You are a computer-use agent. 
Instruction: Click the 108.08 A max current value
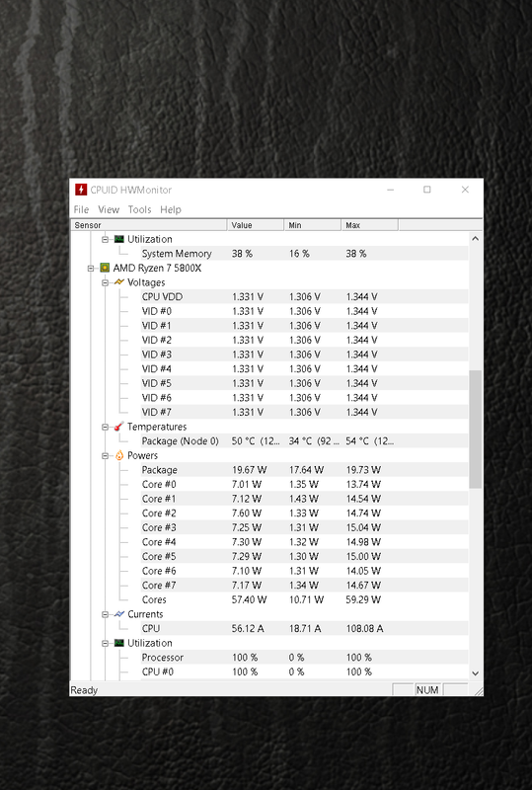(x=365, y=629)
